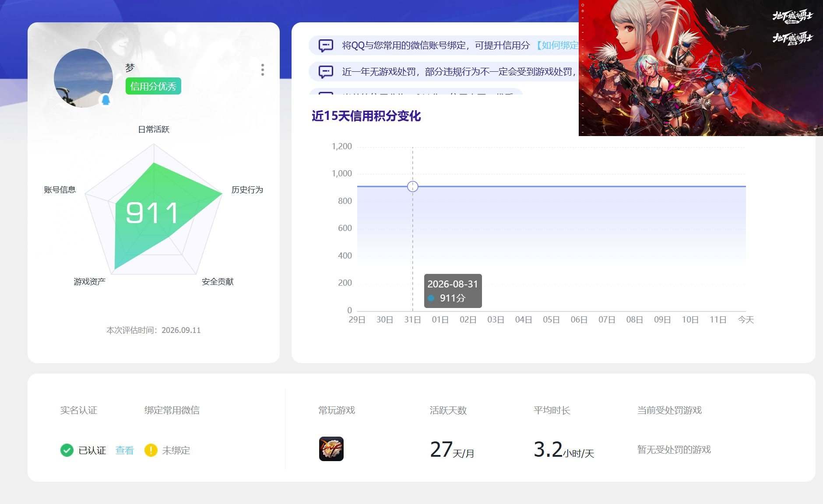Click the 1,200 value on the y-axis
The height and width of the screenshot is (504, 823).
(x=342, y=147)
